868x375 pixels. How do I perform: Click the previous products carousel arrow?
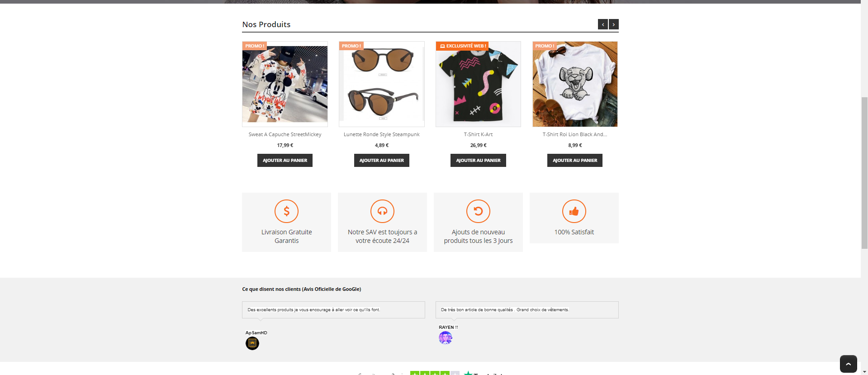(x=602, y=24)
